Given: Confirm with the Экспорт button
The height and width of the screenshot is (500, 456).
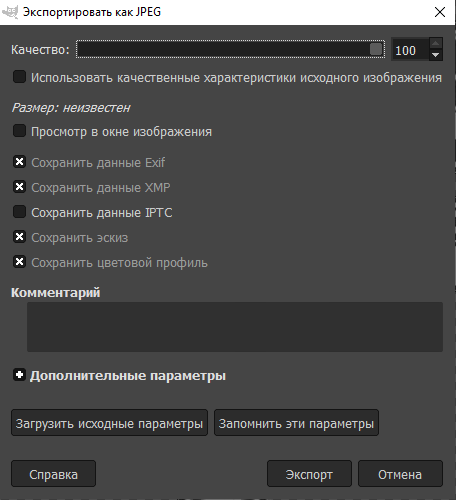Looking at the screenshot, I should [x=309, y=474].
